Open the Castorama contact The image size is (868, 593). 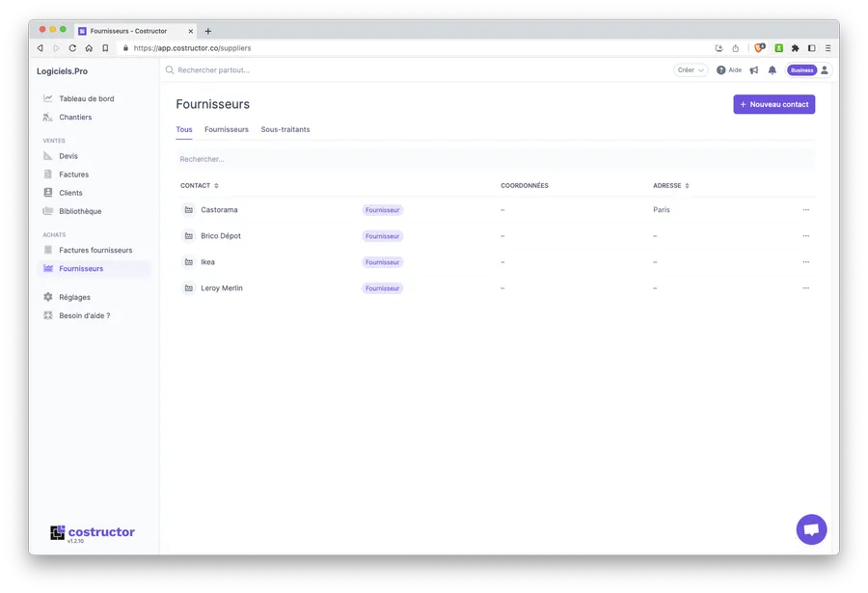[x=219, y=210]
